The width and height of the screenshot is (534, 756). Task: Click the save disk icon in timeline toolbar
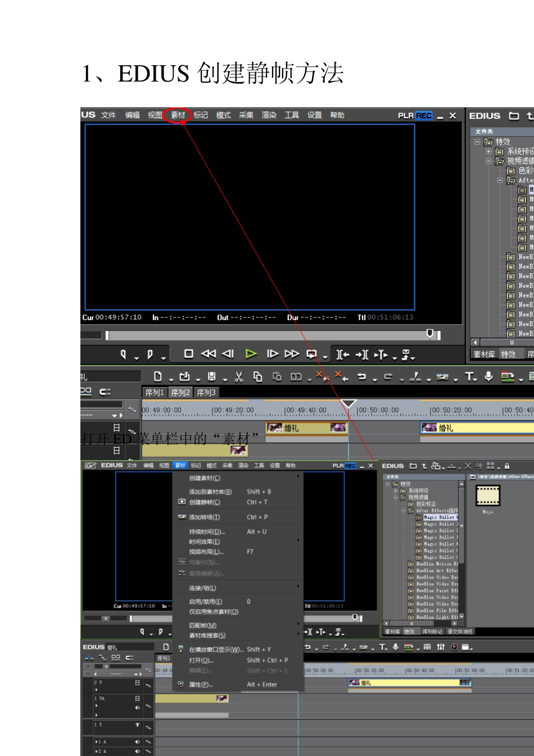click(x=211, y=377)
